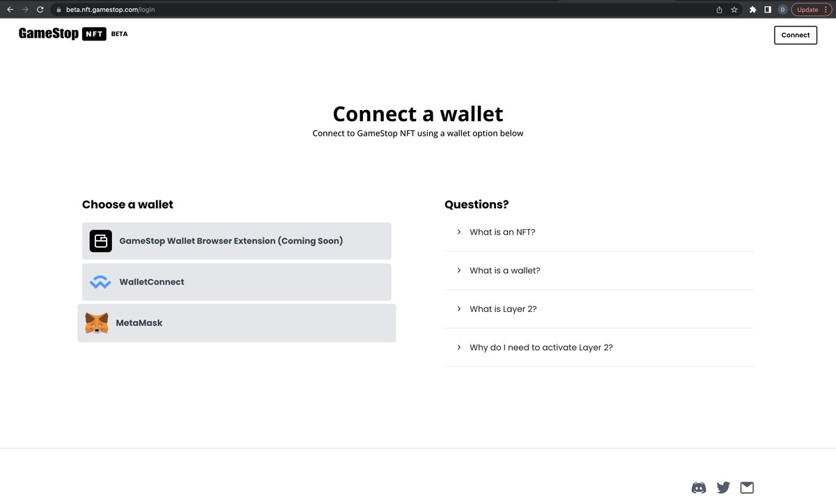This screenshot has width=836, height=504.
Task: Click the browser Update button
Action: tap(812, 10)
